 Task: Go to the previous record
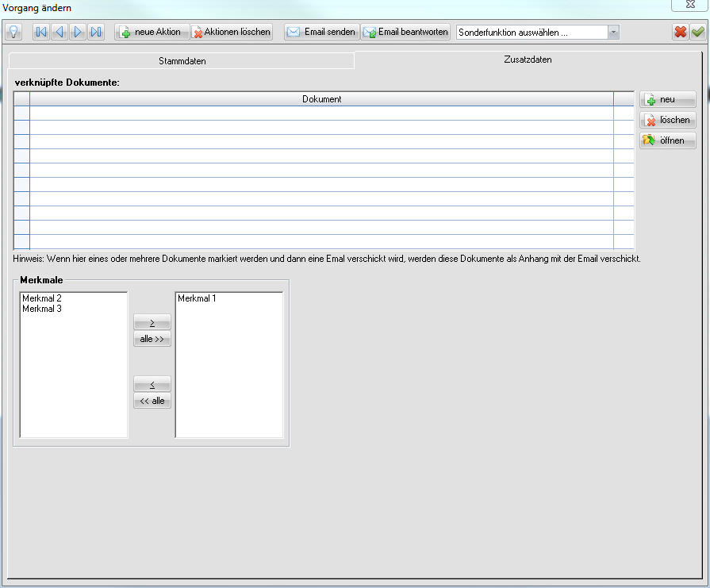(59, 32)
